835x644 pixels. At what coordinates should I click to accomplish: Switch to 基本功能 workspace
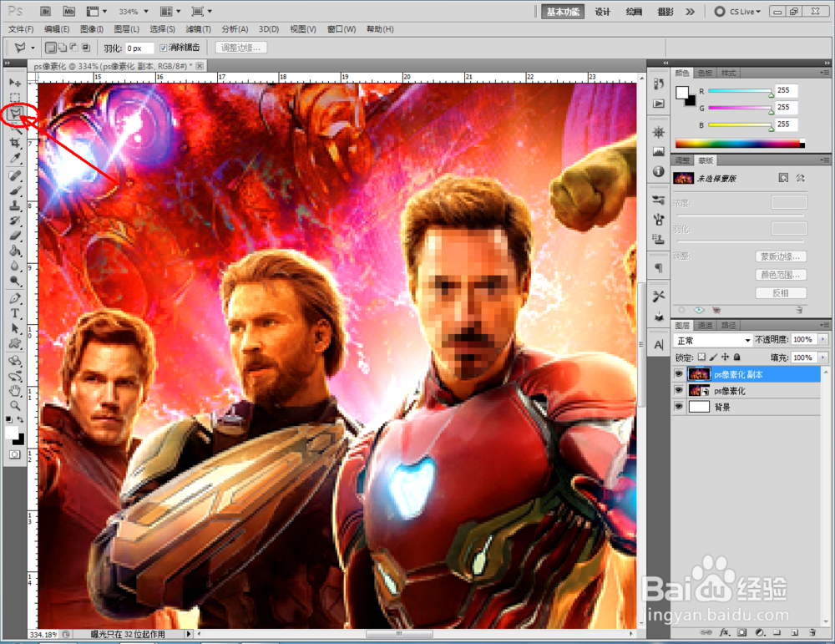point(562,12)
